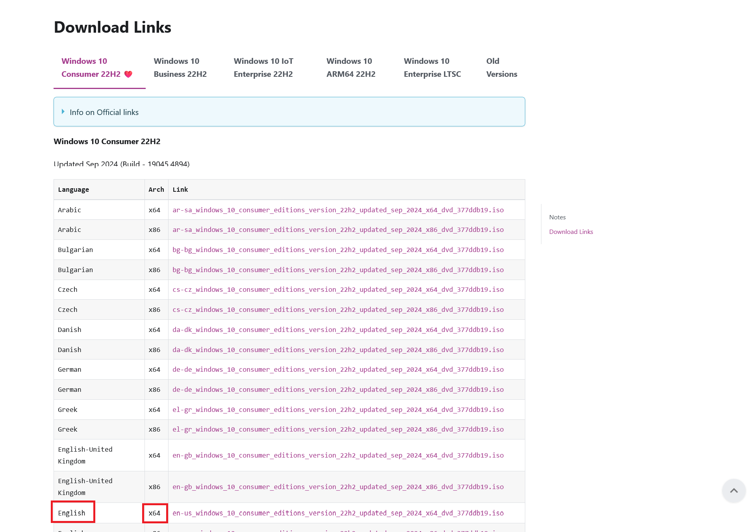Image resolution: width=756 pixels, height=532 pixels.
Task: Download the el-gr x64 ISO link
Action: pyautogui.click(x=338, y=410)
